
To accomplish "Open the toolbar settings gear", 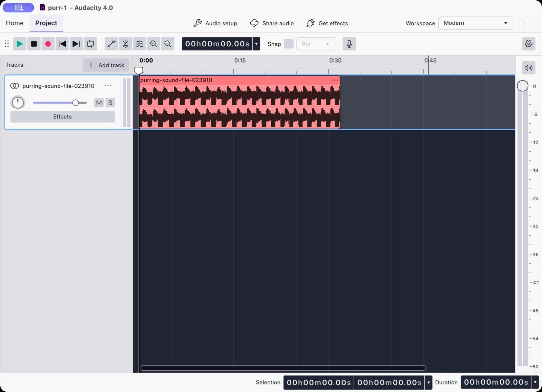I will click(528, 44).
